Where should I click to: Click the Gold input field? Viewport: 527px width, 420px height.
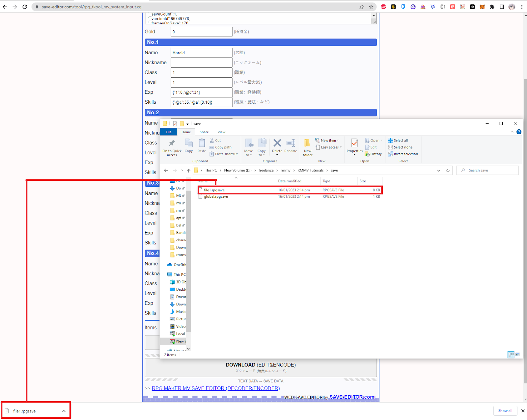(202, 32)
